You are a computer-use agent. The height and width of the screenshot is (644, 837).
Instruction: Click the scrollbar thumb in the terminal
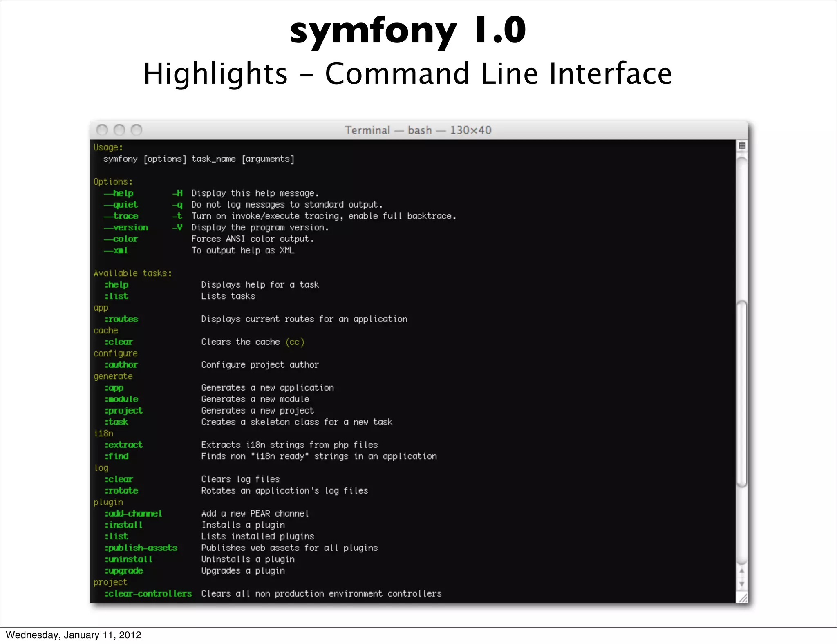(x=742, y=394)
